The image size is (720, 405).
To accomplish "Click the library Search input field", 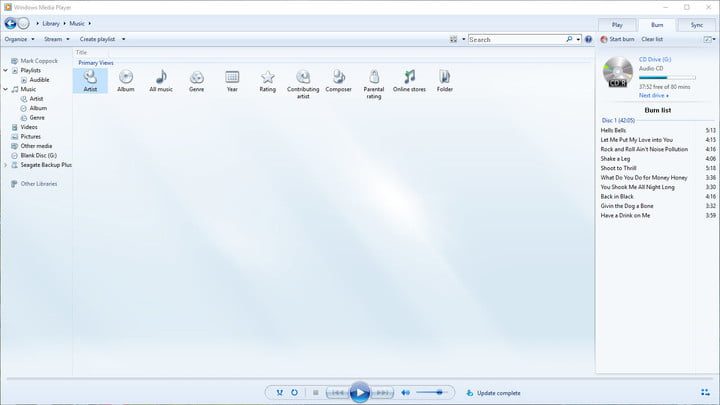I will pyautogui.click(x=518, y=39).
